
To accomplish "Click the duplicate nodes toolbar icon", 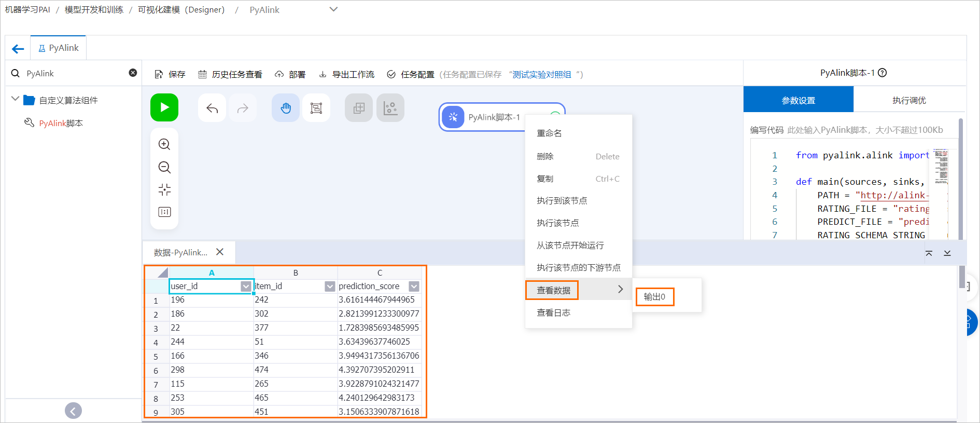I will tap(359, 108).
